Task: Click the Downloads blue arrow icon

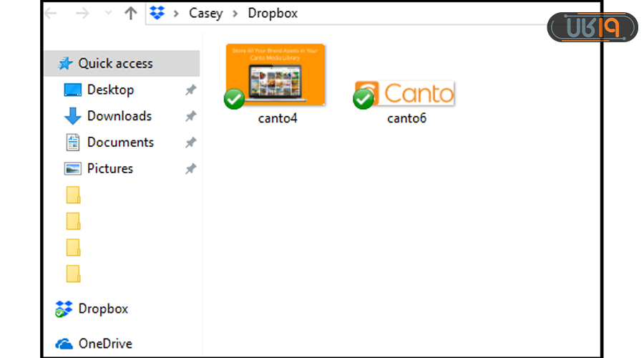Action: (x=73, y=116)
